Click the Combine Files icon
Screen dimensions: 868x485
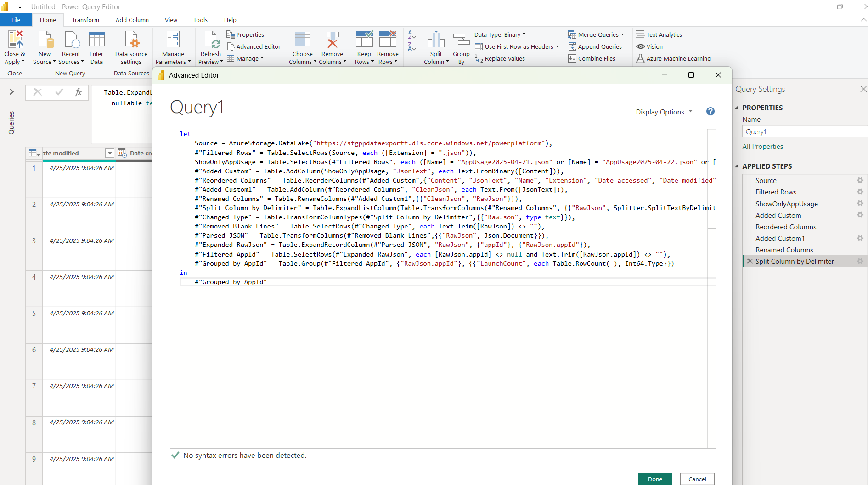click(x=572, y=58)
